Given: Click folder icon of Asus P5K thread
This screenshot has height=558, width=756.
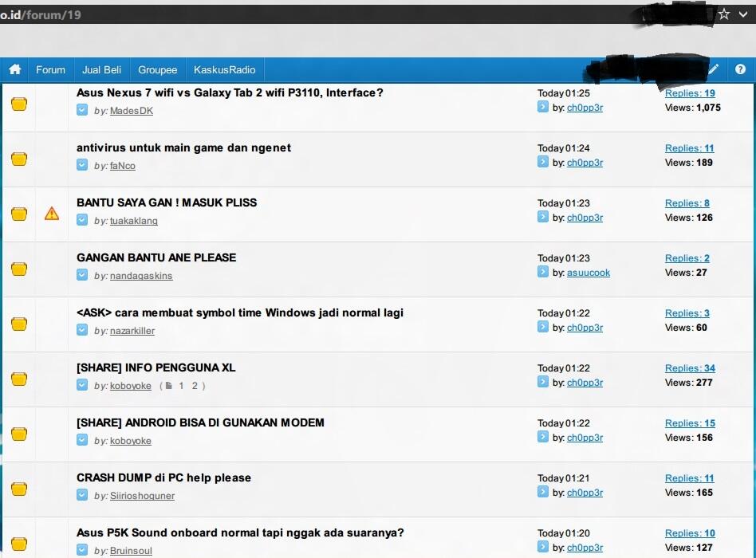Looking at the screenshot, I should click(x=19, y=543).
